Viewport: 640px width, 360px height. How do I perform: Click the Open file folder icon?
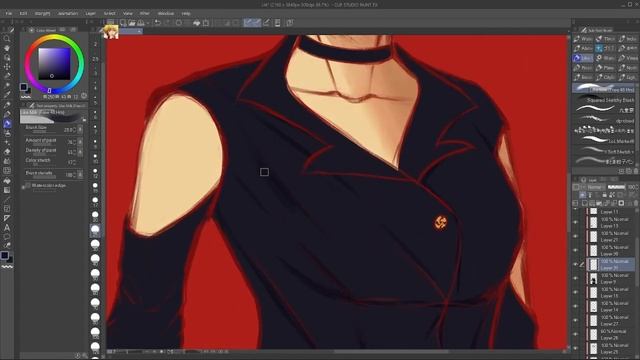point(132,23)
